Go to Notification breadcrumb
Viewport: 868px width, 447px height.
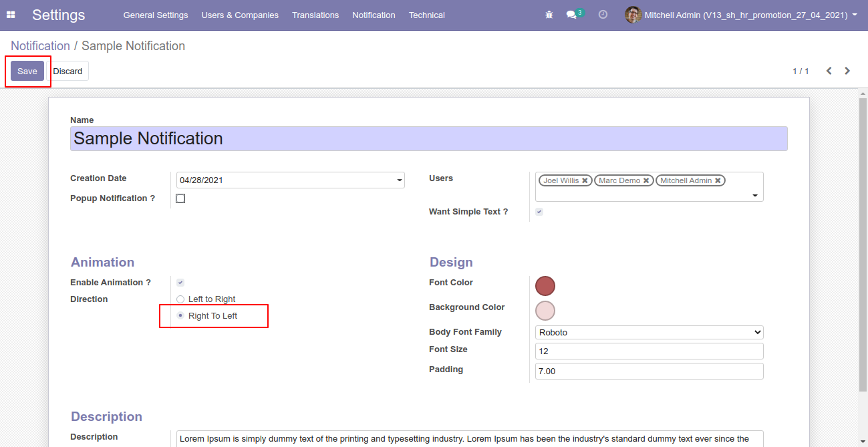point(40,46)
